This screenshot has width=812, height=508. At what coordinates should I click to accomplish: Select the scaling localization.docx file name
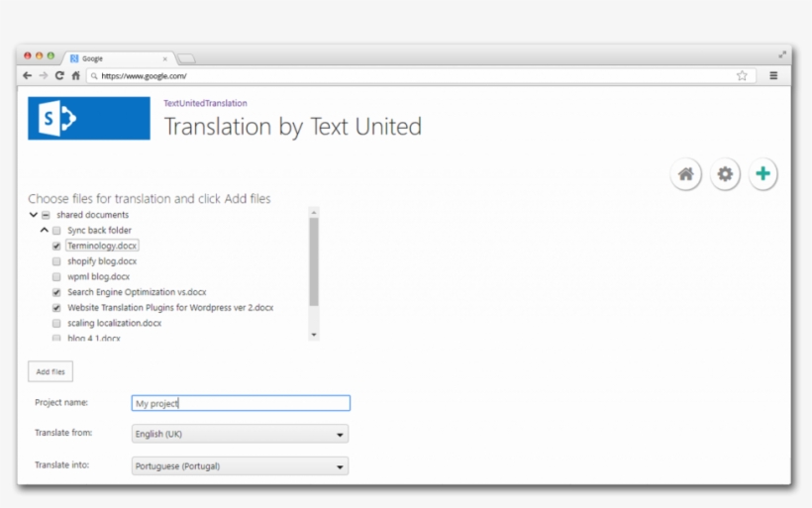(115, 323)
